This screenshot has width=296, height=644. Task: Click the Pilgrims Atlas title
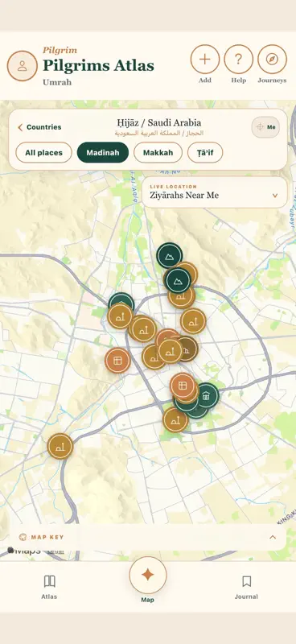coord(98,66)
